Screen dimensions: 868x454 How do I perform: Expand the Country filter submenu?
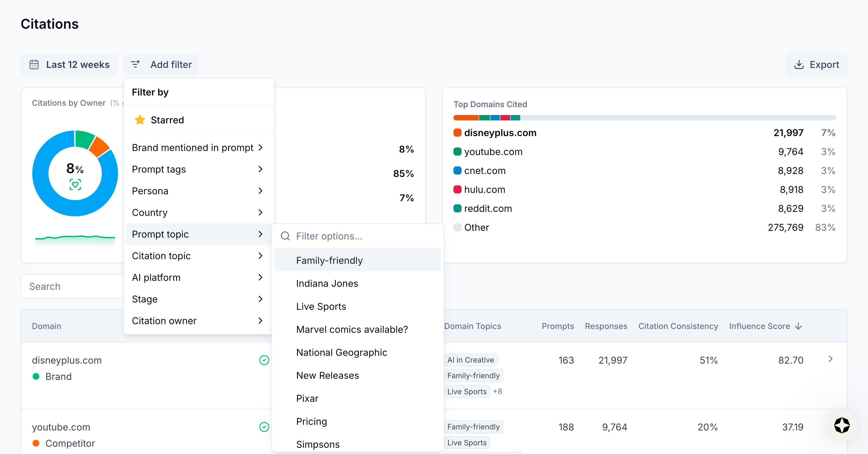[260, 212]
